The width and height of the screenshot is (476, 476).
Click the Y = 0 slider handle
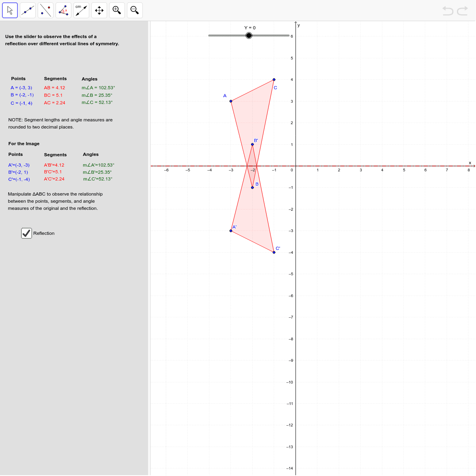pyautogui.click(x=249, y=36)
